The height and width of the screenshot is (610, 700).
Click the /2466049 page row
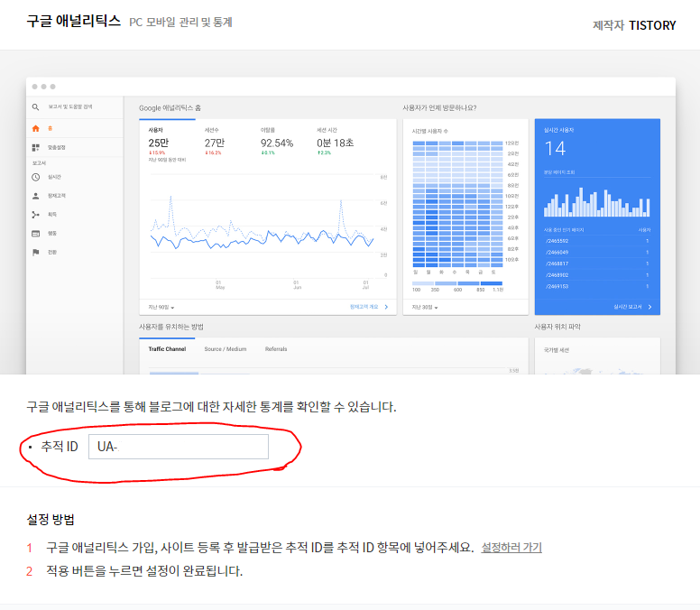click(x=597, y=253)
